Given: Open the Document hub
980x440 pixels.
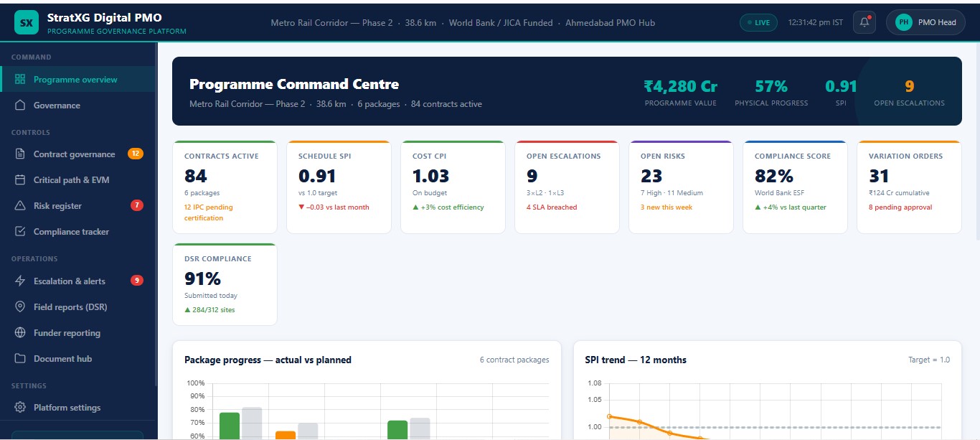Looking at the screenshot, I should 77,359.
